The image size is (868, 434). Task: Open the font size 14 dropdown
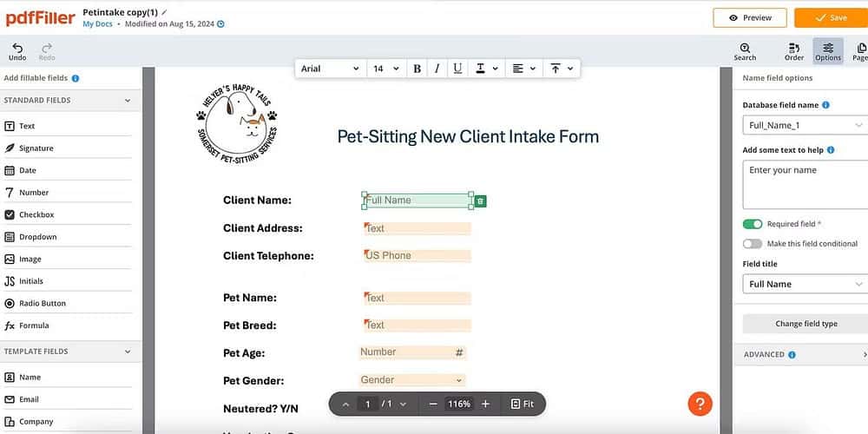click(x=386, y=69)
